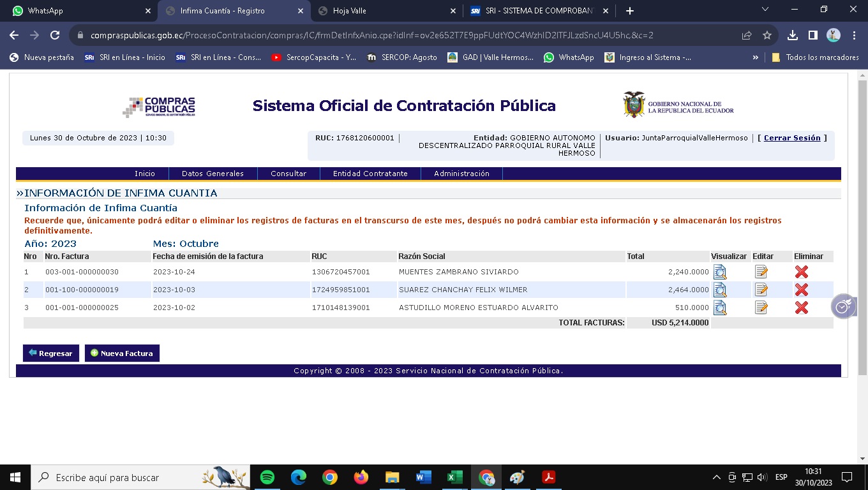This screenshot has width=868, height=490.
Task: Add a Nueva Factura
Action: tap(122, 353)
